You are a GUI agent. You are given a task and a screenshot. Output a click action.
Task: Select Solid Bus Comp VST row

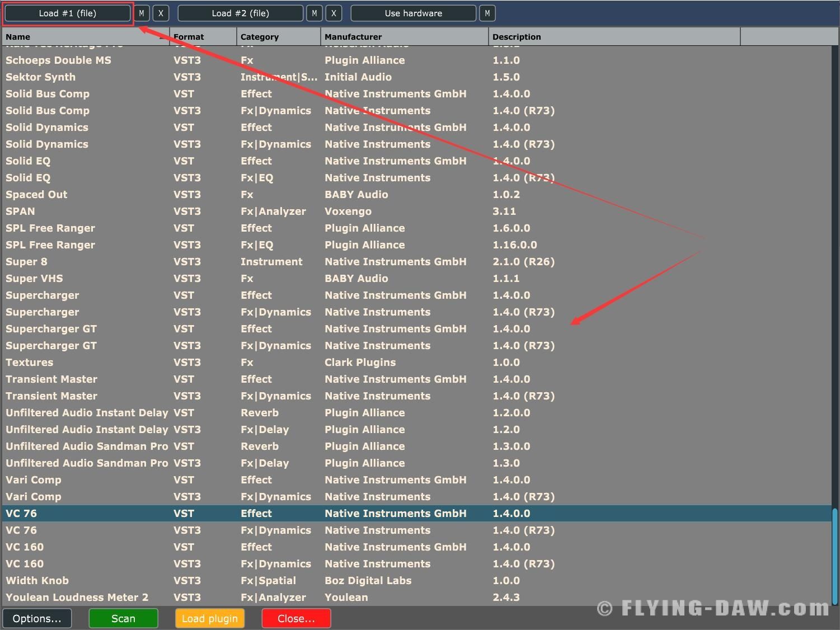click(416, 94)
